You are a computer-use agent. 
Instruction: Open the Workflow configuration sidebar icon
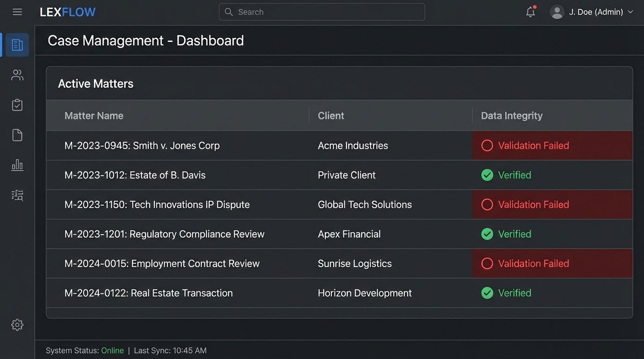pos(17,195)
